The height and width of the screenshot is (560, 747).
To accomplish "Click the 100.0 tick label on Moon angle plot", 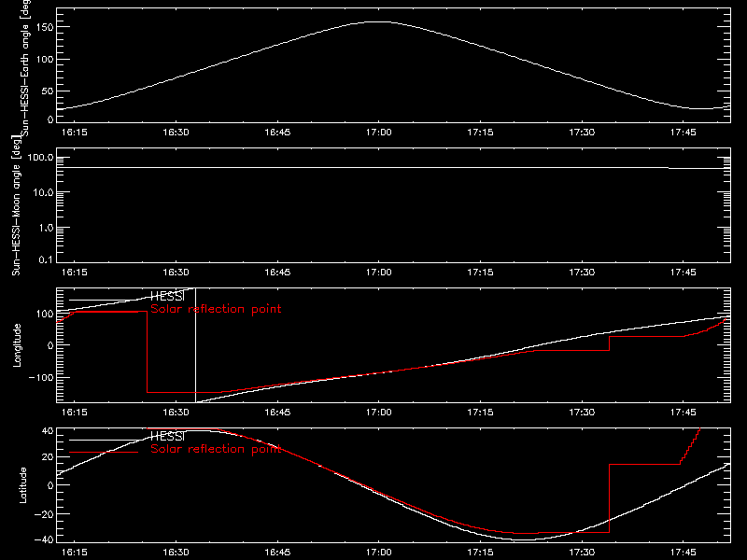I will coord(40,157).
